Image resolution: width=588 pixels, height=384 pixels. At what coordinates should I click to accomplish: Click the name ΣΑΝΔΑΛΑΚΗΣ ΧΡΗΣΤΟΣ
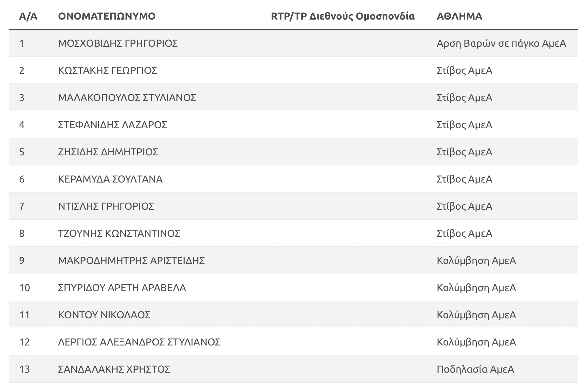[114, 369]
